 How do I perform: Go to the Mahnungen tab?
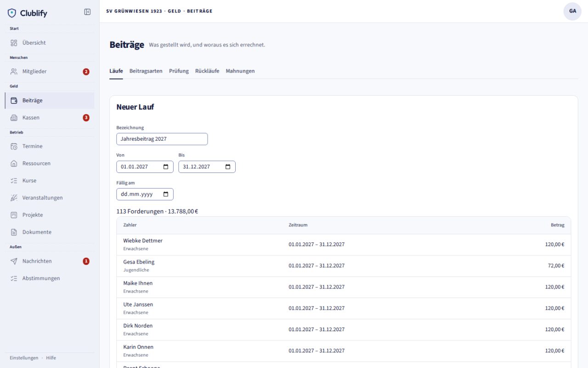pyautogui.click(x=240, y=71)
